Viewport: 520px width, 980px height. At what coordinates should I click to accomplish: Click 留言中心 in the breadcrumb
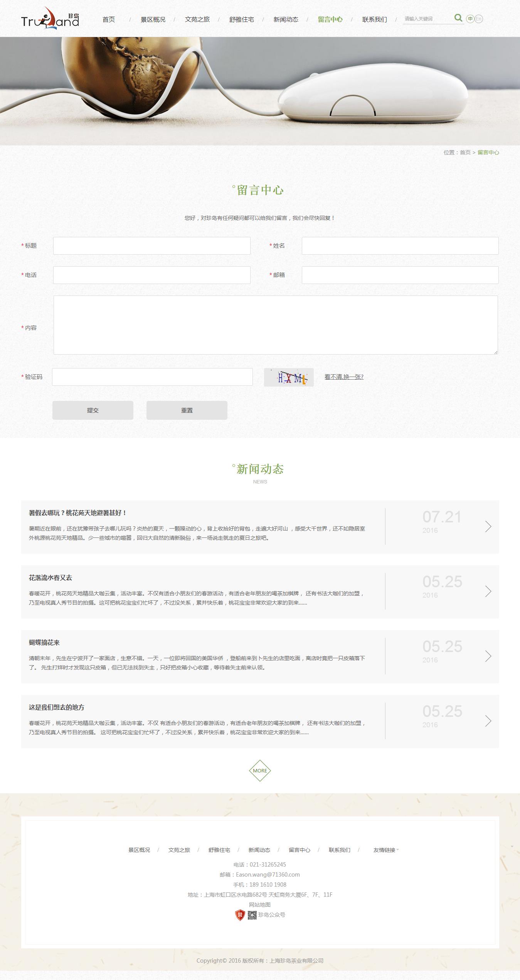pos(488,152)
